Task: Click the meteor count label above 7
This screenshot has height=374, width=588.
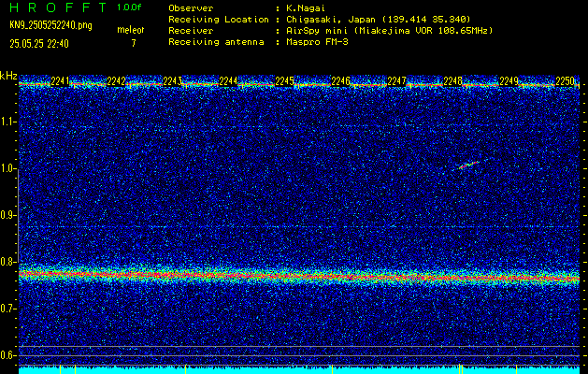Action: point(131,30)
